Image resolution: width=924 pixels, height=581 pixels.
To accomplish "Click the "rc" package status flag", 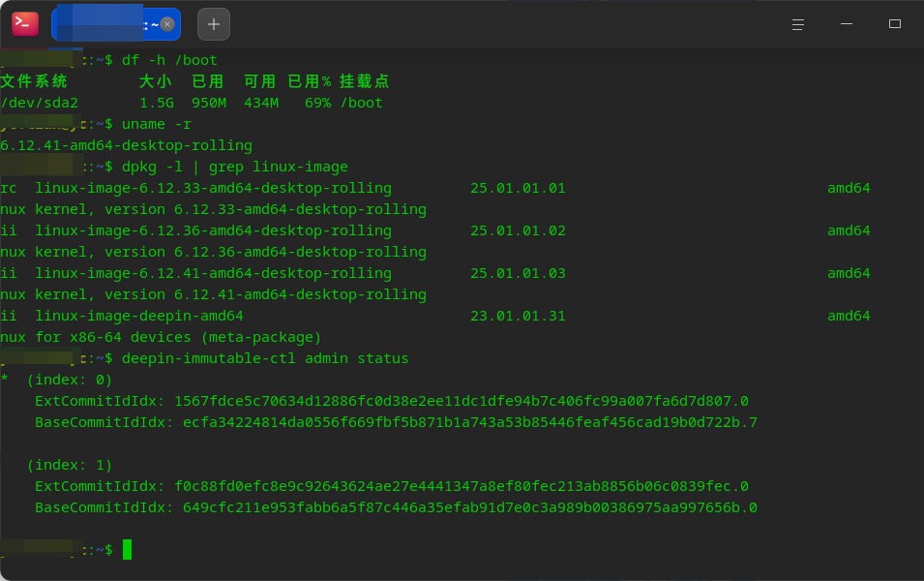I will (9, 188).
